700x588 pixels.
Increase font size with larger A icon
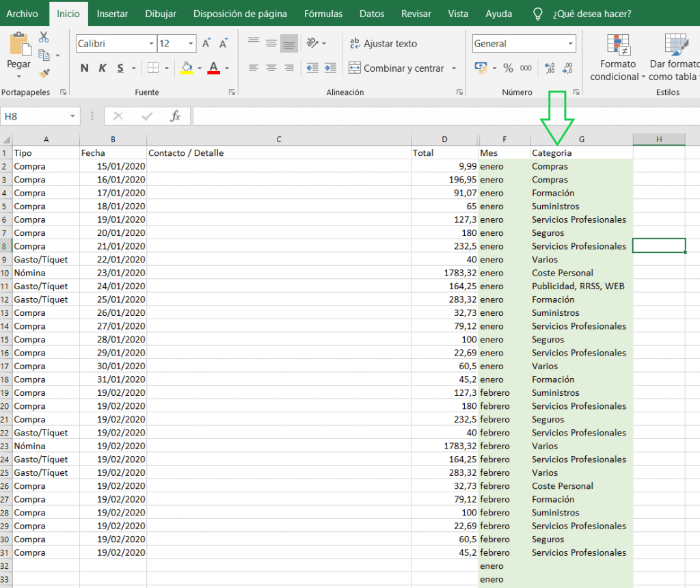click(206, 43)
